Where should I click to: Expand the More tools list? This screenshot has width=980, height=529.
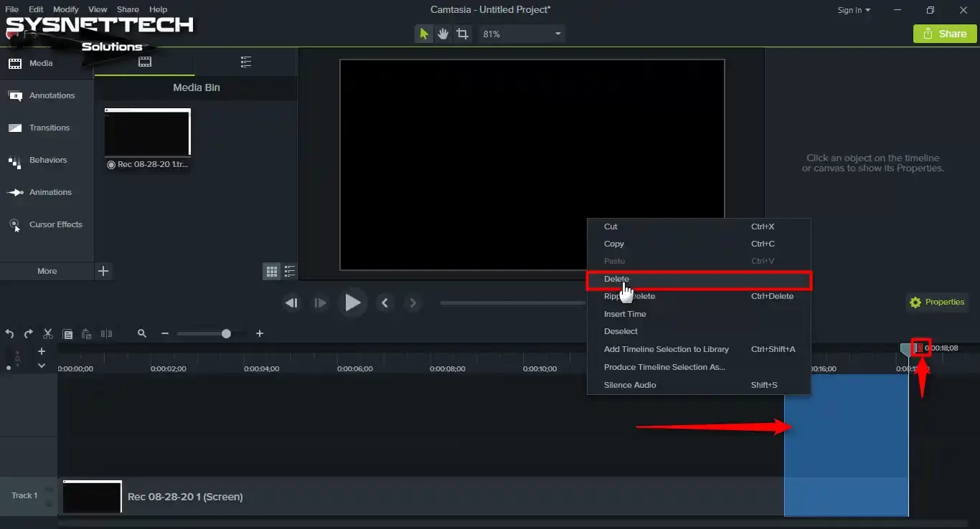[47, 271]
